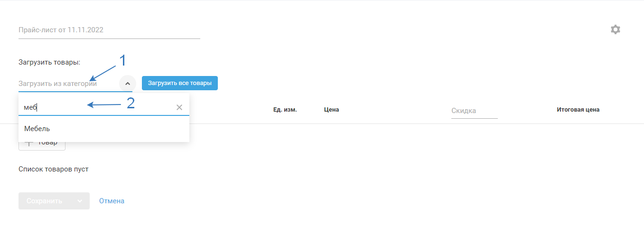This screenshot has height=228, width=644.
Task: Click the Скидка input field
Action: click(x=474, y=111)
